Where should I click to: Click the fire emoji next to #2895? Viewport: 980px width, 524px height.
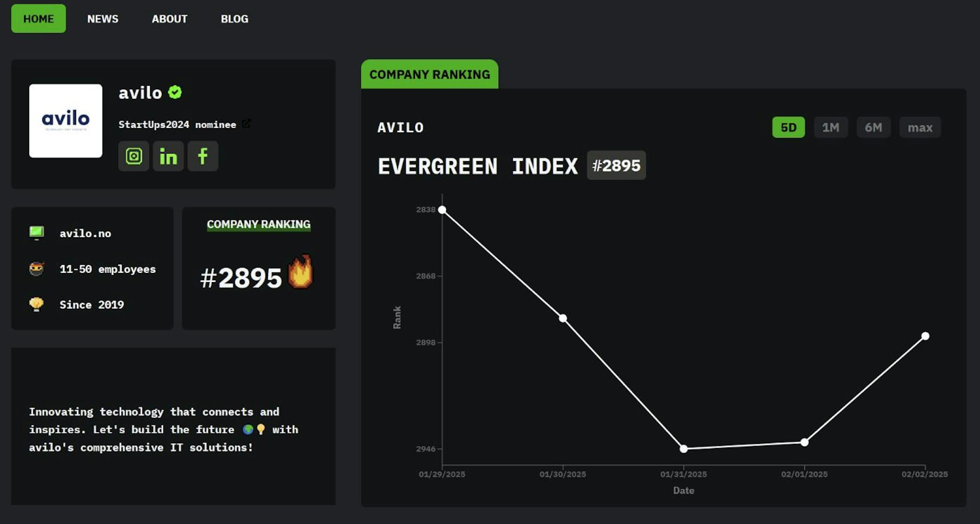click(300, 272)
